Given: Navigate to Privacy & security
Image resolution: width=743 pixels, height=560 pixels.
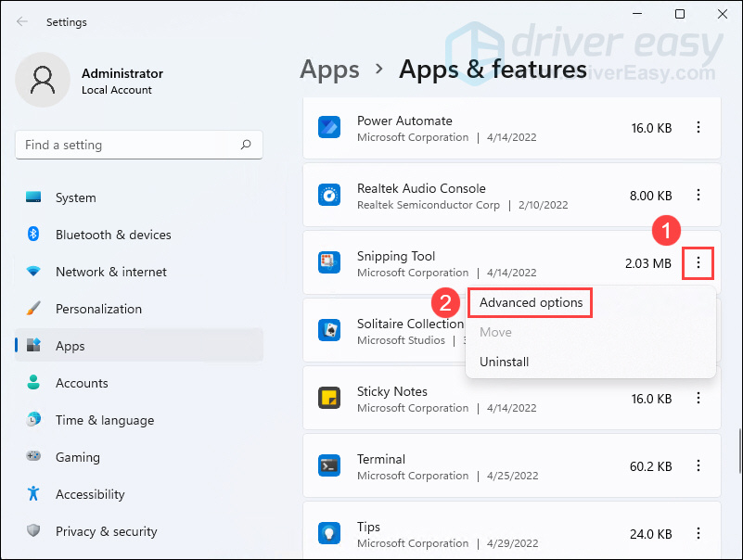Looking at the screenshot, I should coord(139,530).
